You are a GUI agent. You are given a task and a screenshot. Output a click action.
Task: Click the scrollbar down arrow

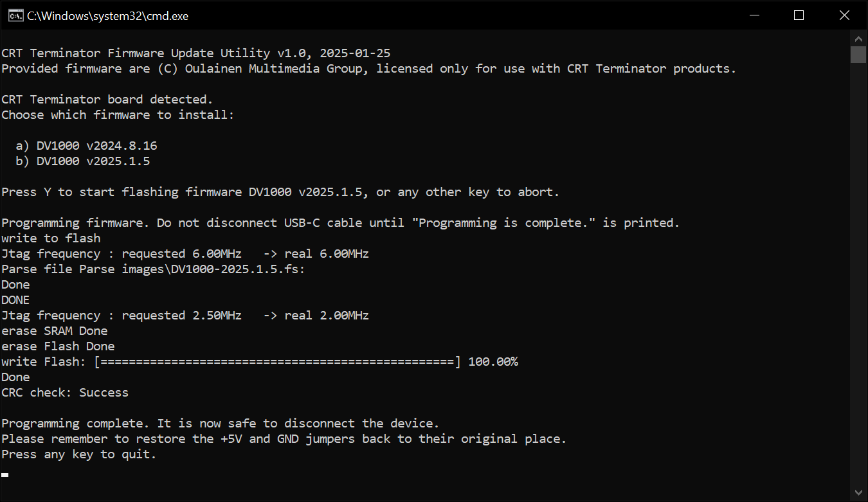858,493
